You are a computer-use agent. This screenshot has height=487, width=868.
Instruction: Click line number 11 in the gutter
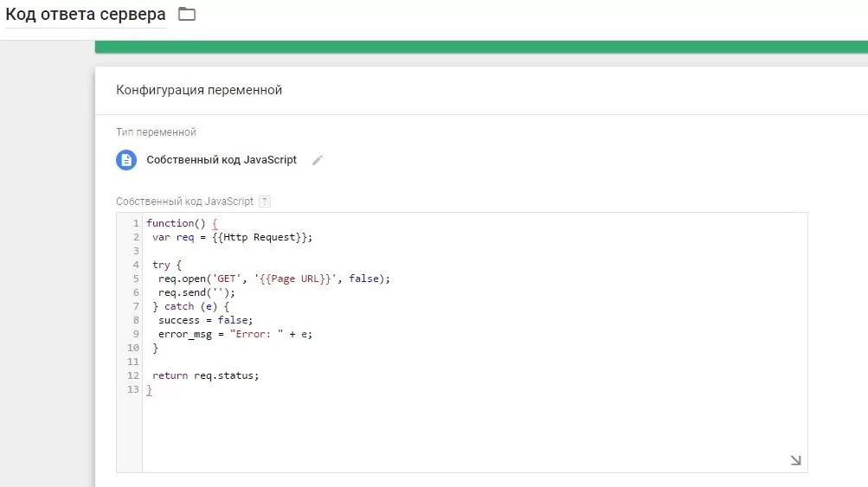[x=132, y=362]
